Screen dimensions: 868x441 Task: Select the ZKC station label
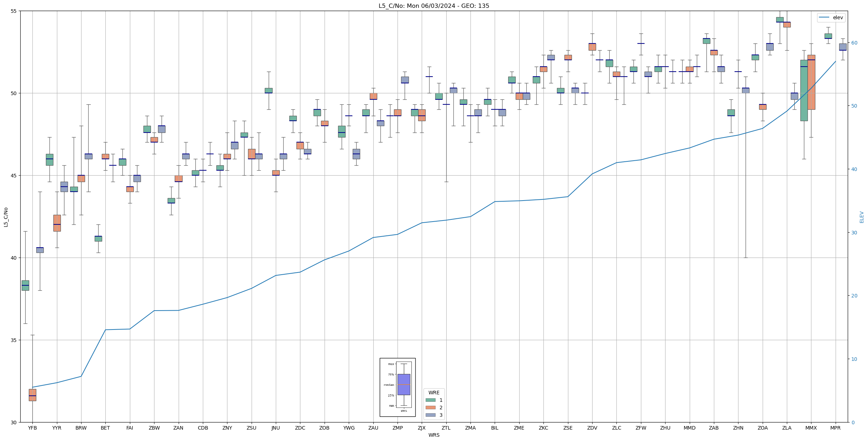point(543,428)
